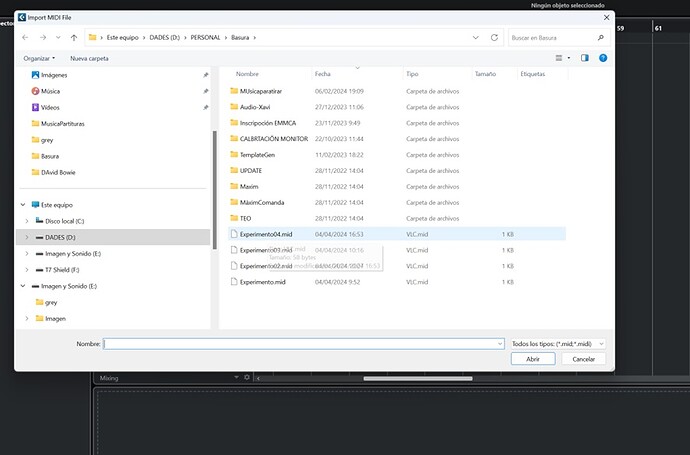Expand Disco local (C:) node
This screenshot has width=690, height=455.
point(27,221)
